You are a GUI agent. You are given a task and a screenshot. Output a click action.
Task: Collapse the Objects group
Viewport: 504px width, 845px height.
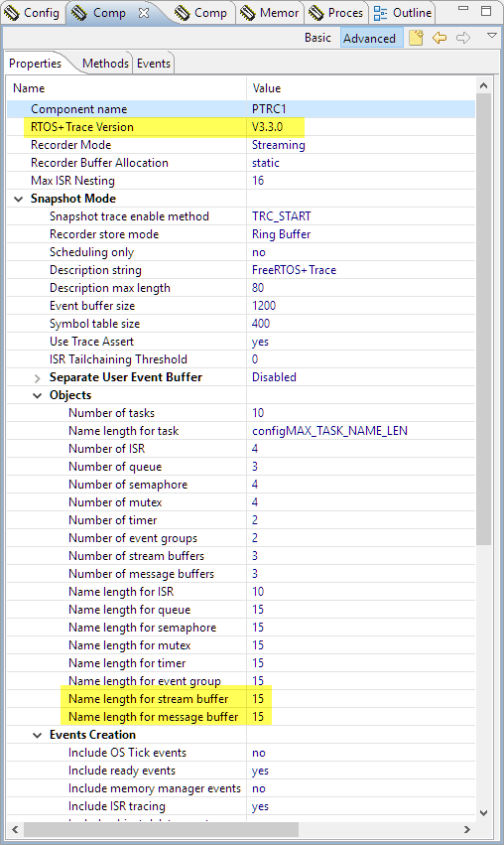click(37, 395)
